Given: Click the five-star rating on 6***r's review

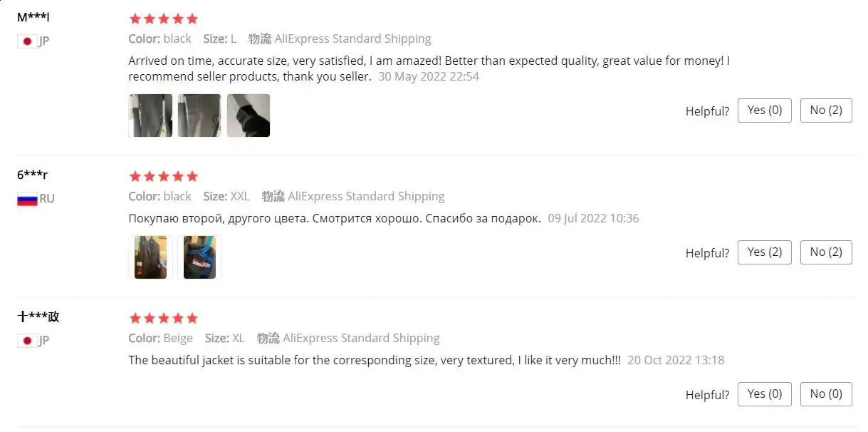Looking at the screenshot, I should pyautogui.click(x=163, y=176).
